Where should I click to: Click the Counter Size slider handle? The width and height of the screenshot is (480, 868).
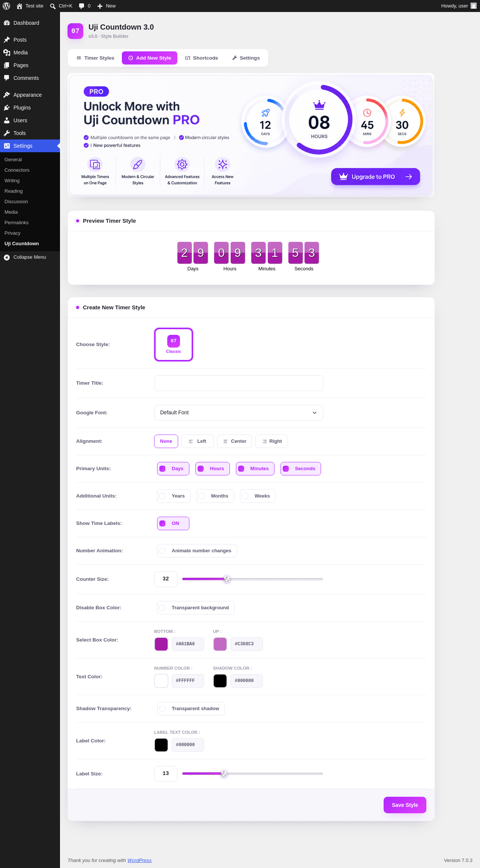(227, 579)
